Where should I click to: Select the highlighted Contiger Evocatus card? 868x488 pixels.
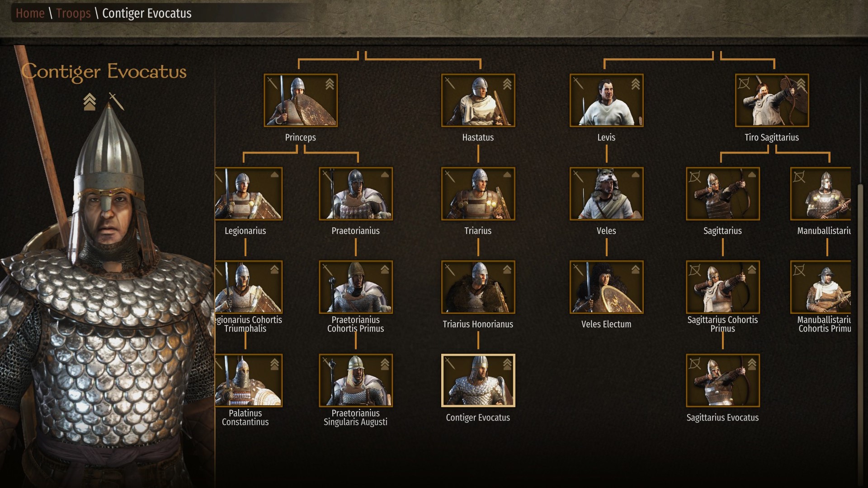pos(478,380)
